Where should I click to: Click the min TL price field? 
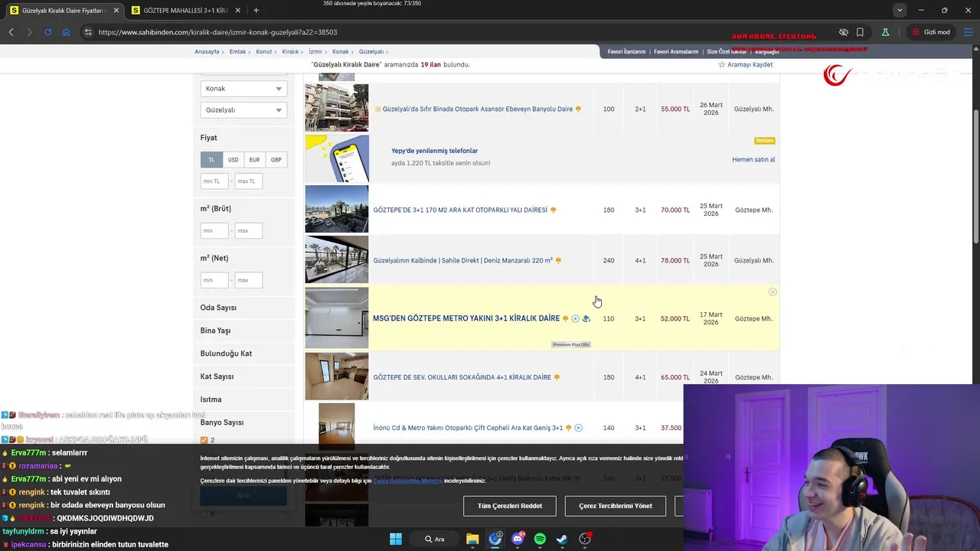coord(214,181)
